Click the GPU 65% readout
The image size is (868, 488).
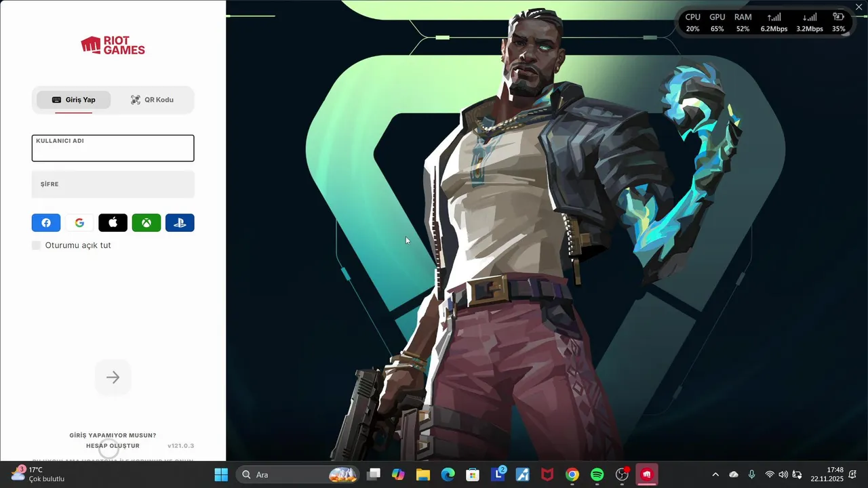coord(717,23)
